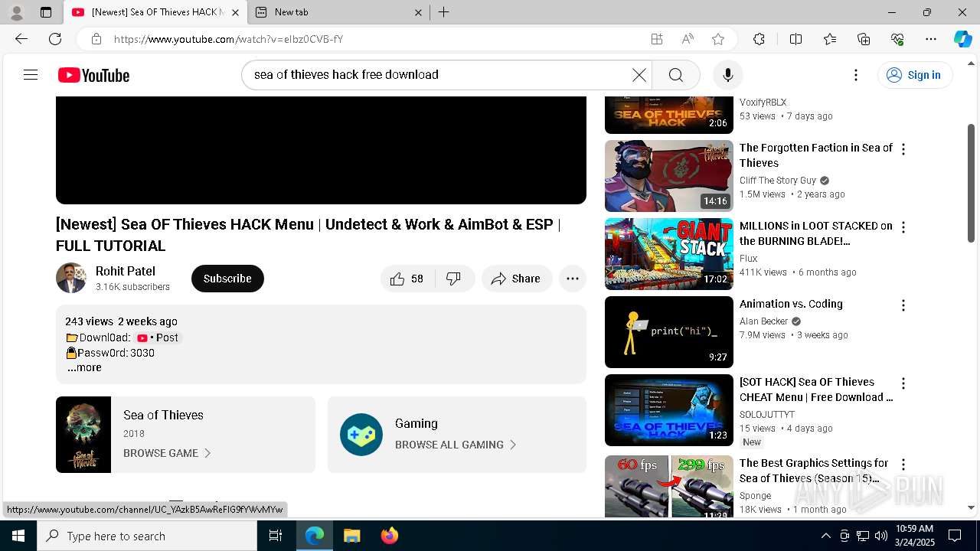The height and width of the screenshot is (551, 980).
Task: Run search with magnifier button
Action: pyautogui.click(x=675, y=75)
